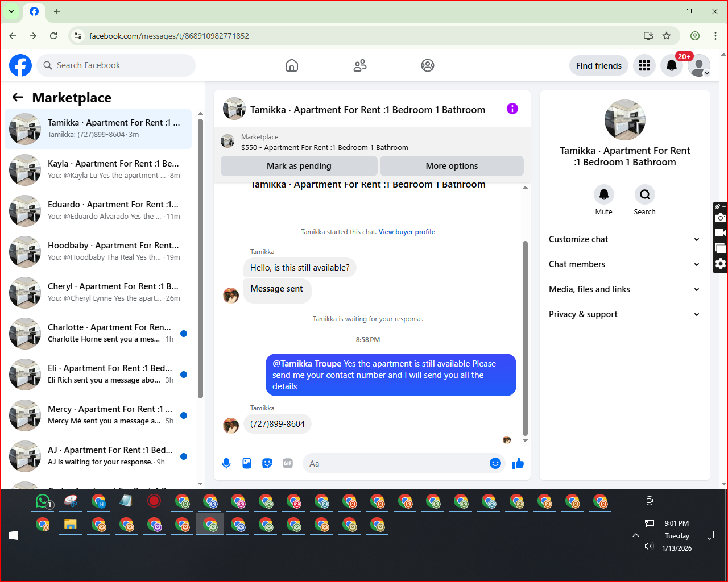Click the @Tamikka Troupe mention
728x582 pixels.
307,364
